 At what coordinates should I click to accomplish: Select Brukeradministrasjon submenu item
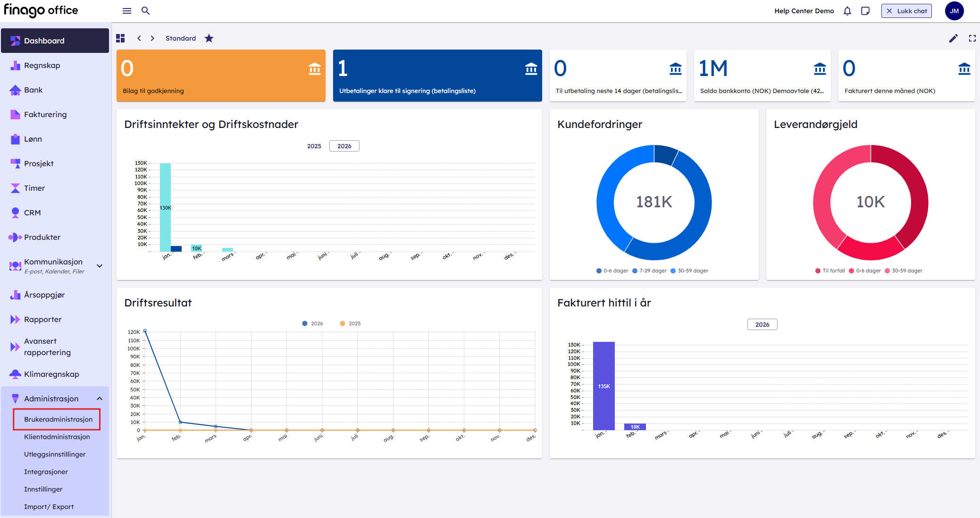[x=58, y=419]
